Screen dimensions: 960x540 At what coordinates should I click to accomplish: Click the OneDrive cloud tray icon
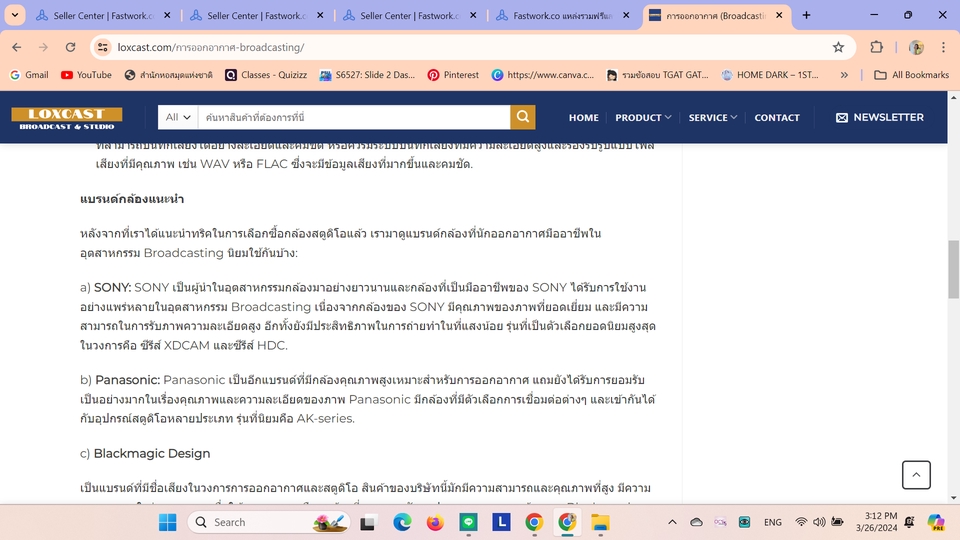click(696, 522)
